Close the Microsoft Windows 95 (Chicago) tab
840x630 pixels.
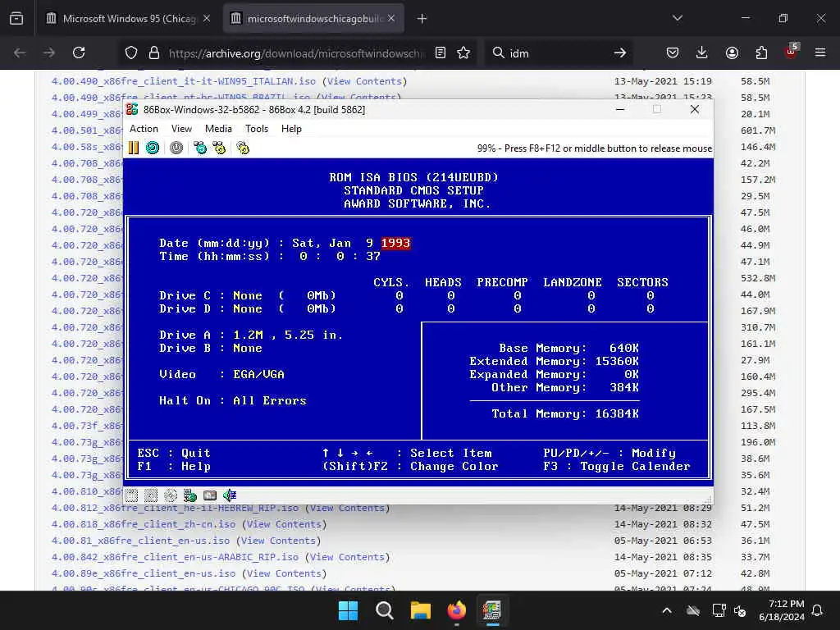206,19
